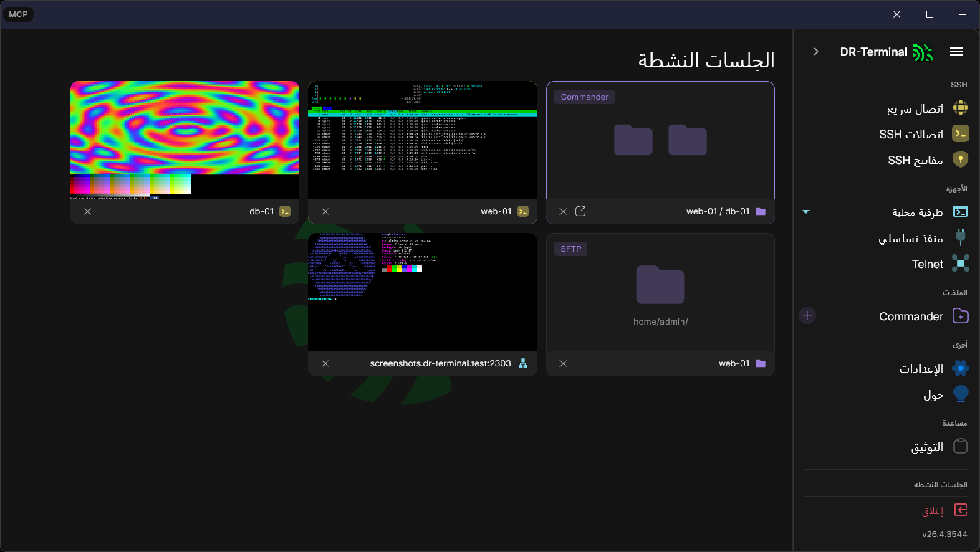Open the SFTP home/admin/ session preview
The width and height of the screenshot is (980, 552).
pyautogui.click(x=660, y=292)
